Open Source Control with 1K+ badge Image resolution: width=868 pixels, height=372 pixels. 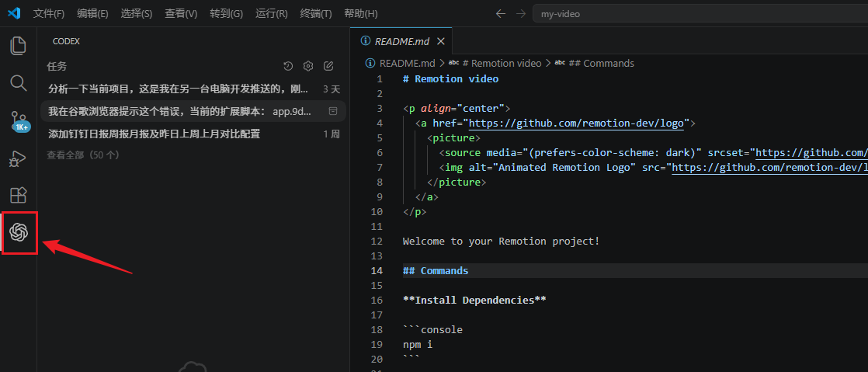[x=18, y=120]
